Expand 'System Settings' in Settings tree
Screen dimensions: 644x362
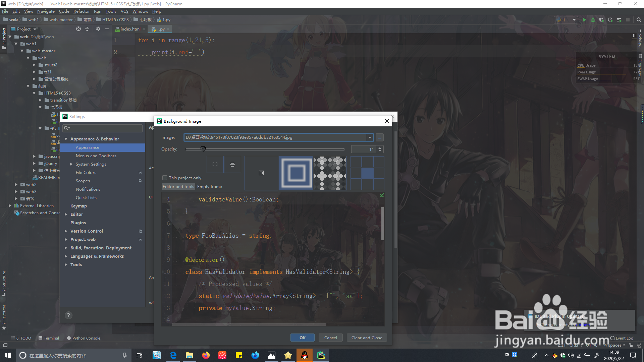tap(71, 164)
